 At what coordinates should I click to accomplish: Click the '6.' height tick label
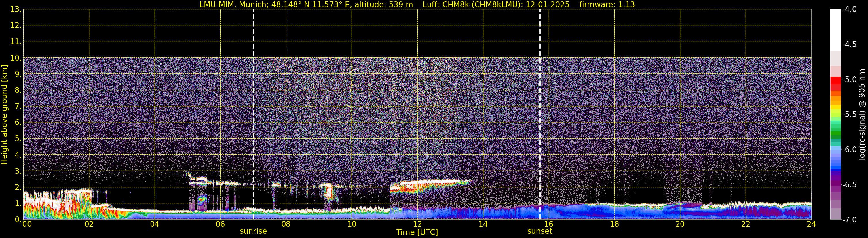tap(18, 123)
